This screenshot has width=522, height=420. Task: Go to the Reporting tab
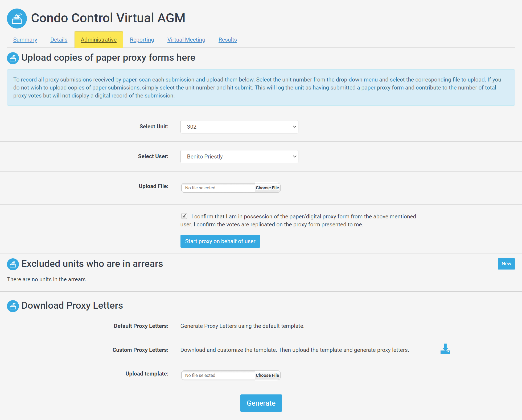click(142, 40)
